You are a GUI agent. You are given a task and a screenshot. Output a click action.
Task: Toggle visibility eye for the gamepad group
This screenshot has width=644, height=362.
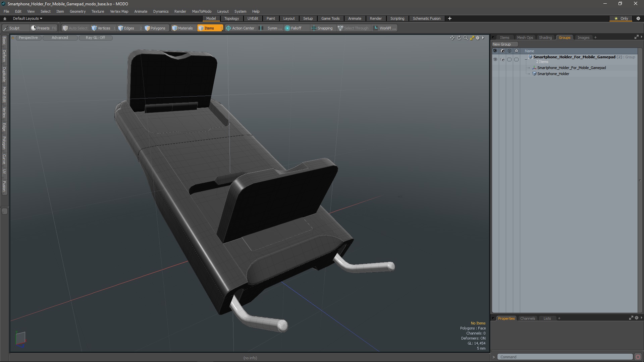[x=495, y=59]
